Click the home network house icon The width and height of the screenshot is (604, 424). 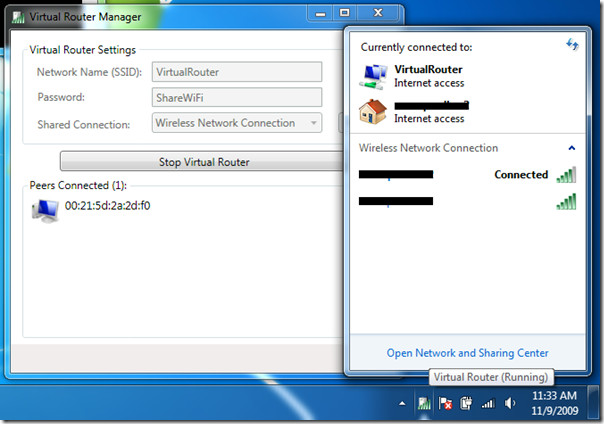(x=372, y=112)
